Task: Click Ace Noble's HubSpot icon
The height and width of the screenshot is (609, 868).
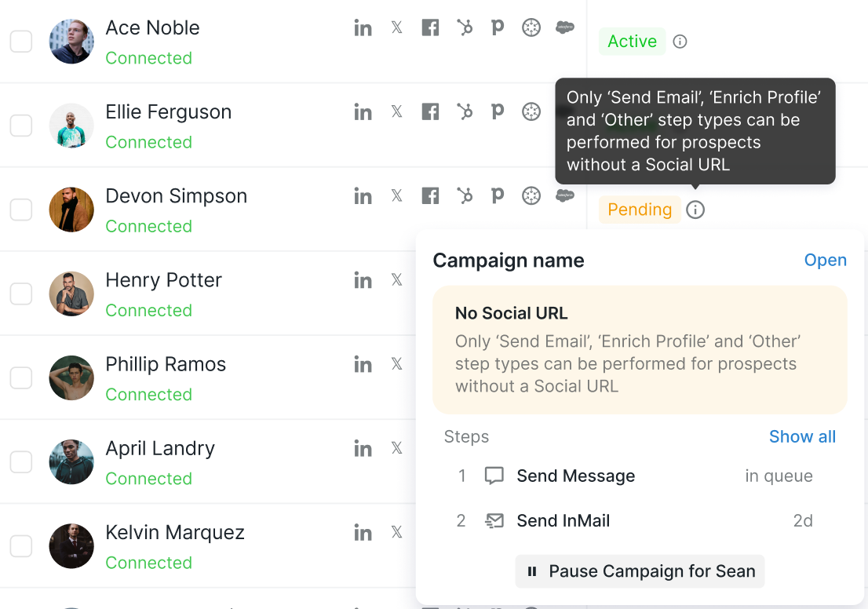Action: [465, 27]
